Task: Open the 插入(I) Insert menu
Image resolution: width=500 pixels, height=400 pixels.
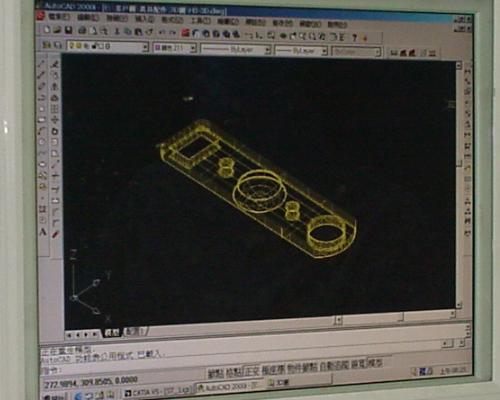Action: (145, 19)
